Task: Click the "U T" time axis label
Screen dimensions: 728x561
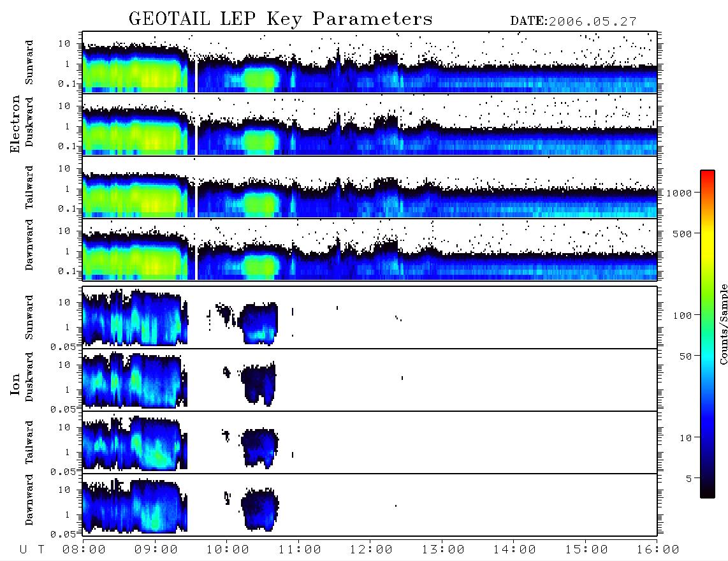Action: pos(33,550)
